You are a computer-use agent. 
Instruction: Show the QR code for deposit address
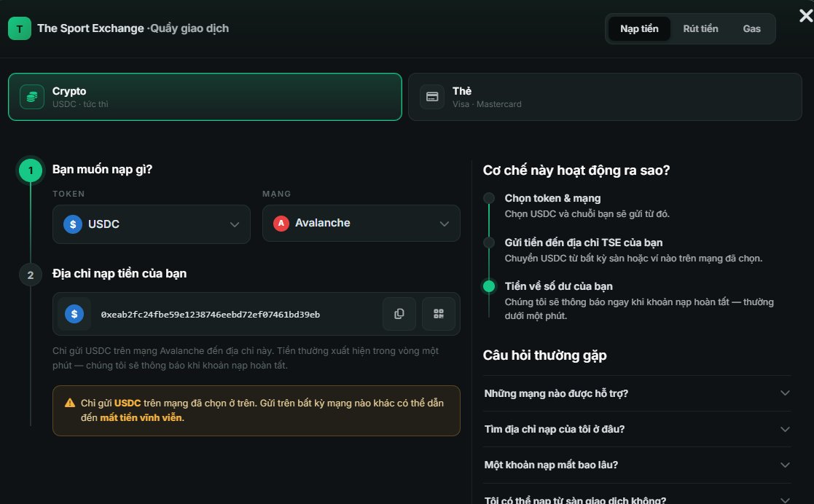pyautogui.click(x=439, y=314)
